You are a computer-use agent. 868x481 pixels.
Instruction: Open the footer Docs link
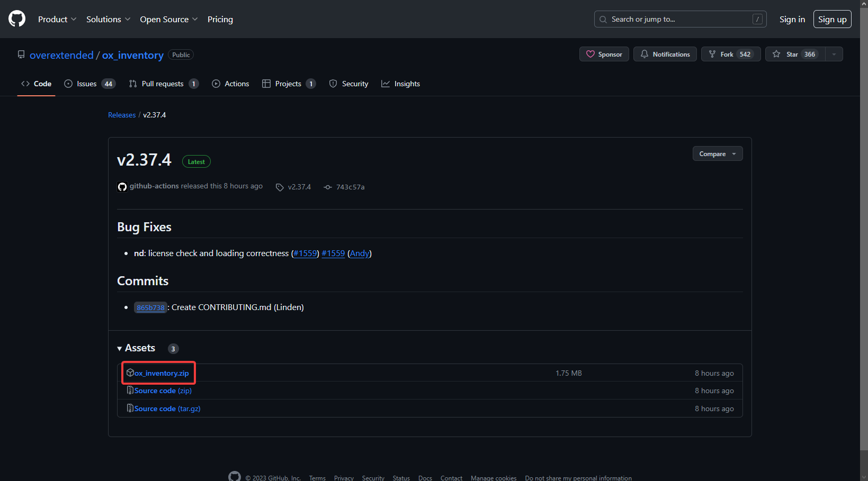[425, 478]
